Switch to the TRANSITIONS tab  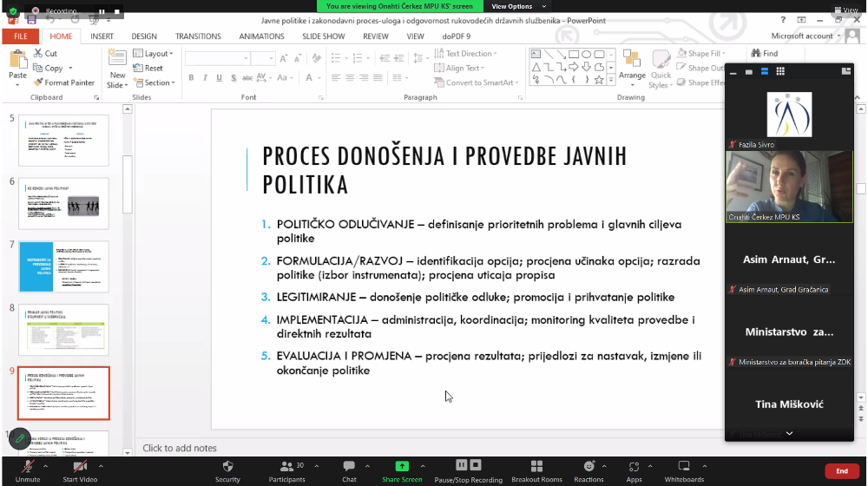198,36
